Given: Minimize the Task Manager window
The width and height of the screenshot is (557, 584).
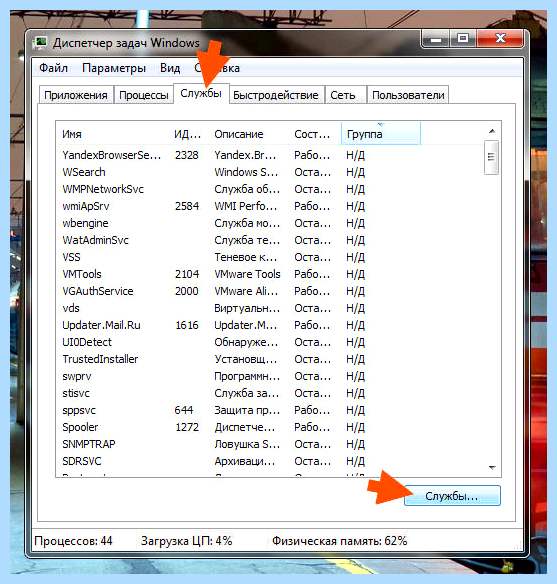Looking at the screenshot, I should click(x=436, y=39).
